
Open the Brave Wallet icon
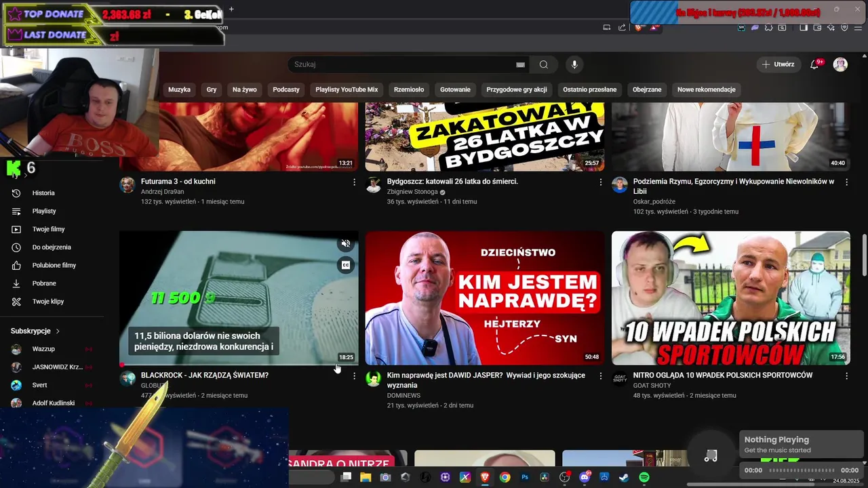[x=817, y=27]
